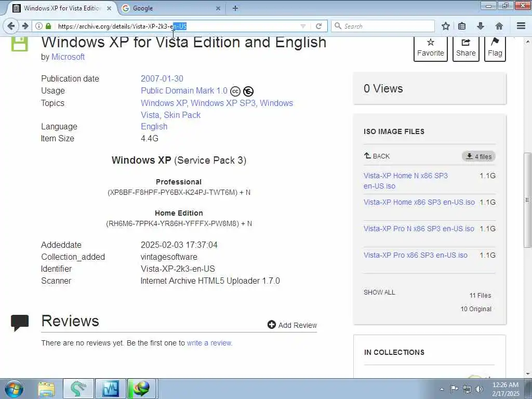Click the vintagesoftware collection value
The image size is (532, 399).
pyautogui.click(x=169, y=257)
